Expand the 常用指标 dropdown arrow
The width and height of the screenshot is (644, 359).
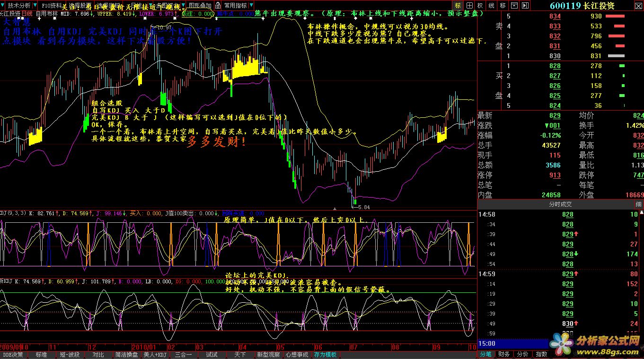pyautogui.click(x=252, y=5)
